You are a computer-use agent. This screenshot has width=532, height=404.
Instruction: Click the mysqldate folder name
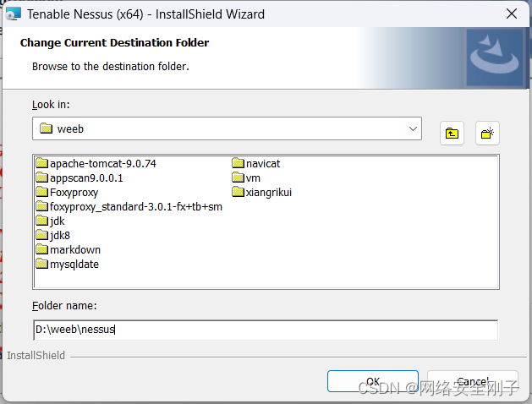click(74, 265)
